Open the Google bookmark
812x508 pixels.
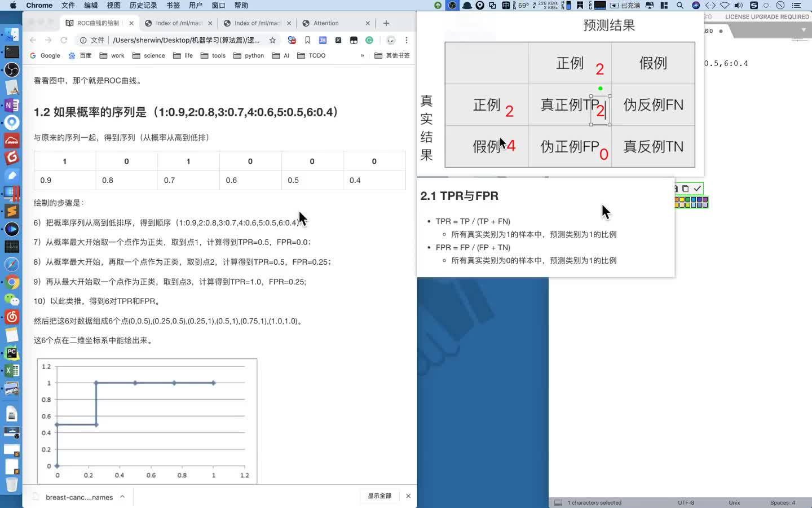click(x=45, y=55)
